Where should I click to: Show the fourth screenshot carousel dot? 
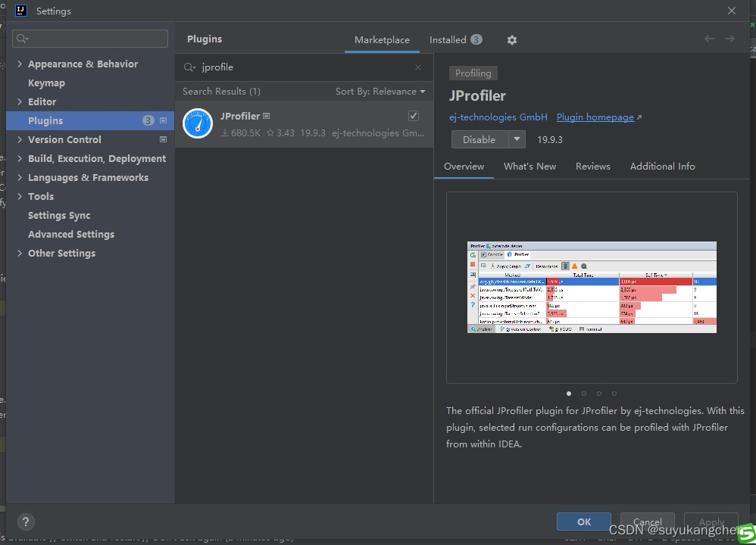tap(614, 394)
